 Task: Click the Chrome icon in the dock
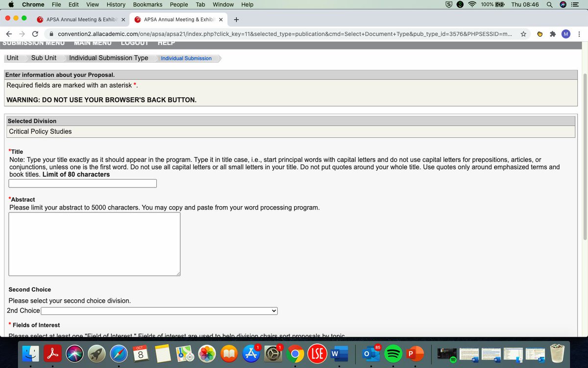[295, 354]
